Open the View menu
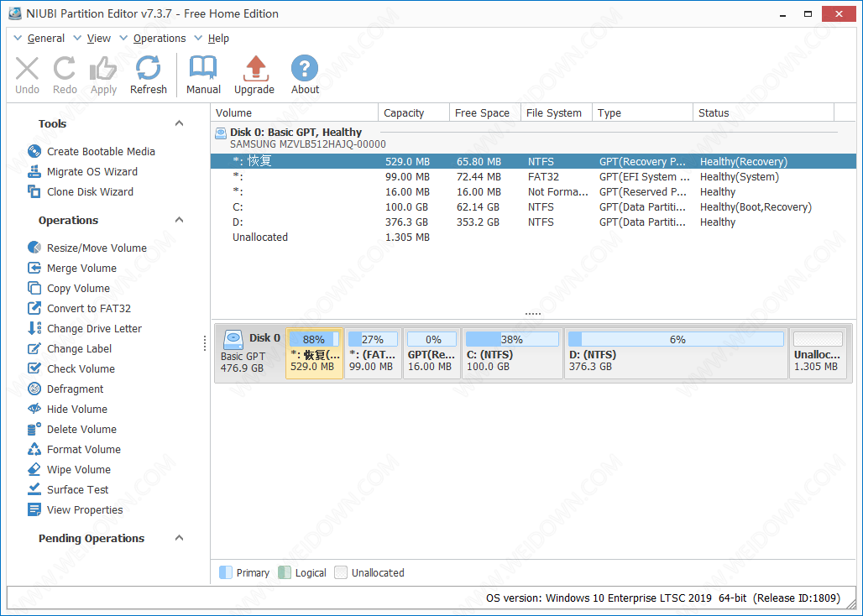The width and height of the screenshot is (863, 616). pos(98,39)
